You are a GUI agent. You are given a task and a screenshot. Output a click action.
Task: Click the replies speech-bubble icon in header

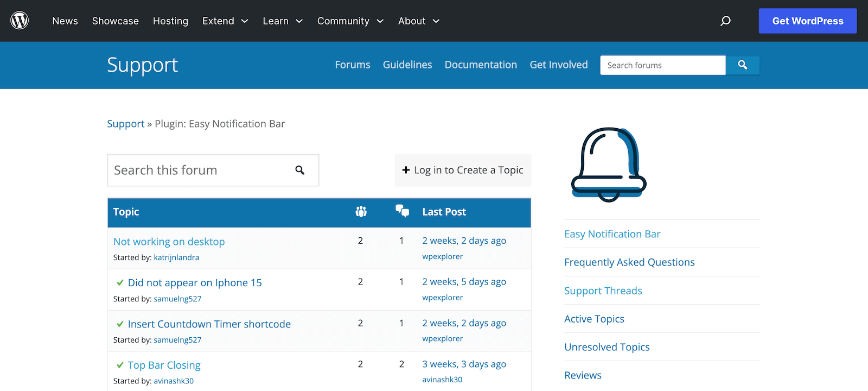point(402,211)
